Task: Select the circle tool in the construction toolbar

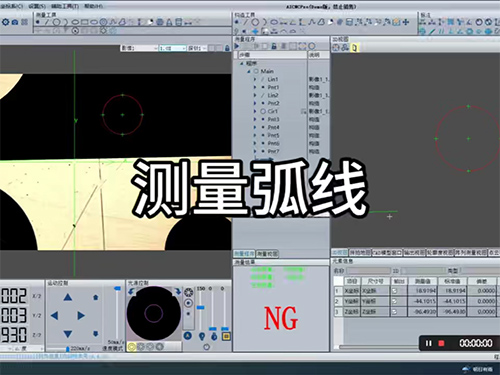Action: 255,22
